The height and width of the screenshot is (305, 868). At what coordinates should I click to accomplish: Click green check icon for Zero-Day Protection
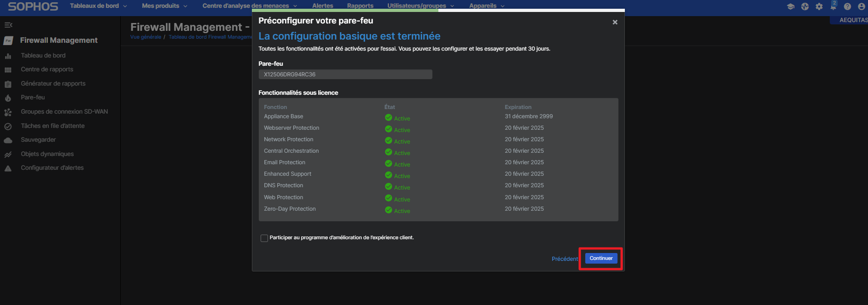pos(389,210)
